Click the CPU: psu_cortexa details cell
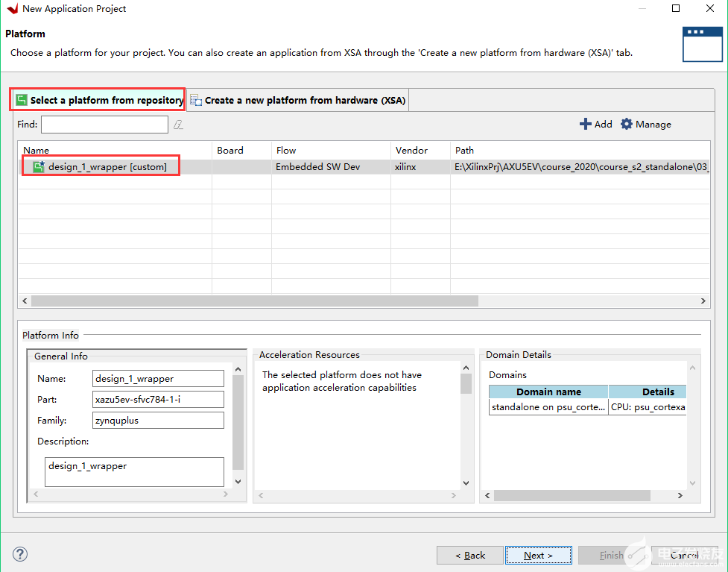This screenshot has width=728, height=572. [x=648, y=407]
